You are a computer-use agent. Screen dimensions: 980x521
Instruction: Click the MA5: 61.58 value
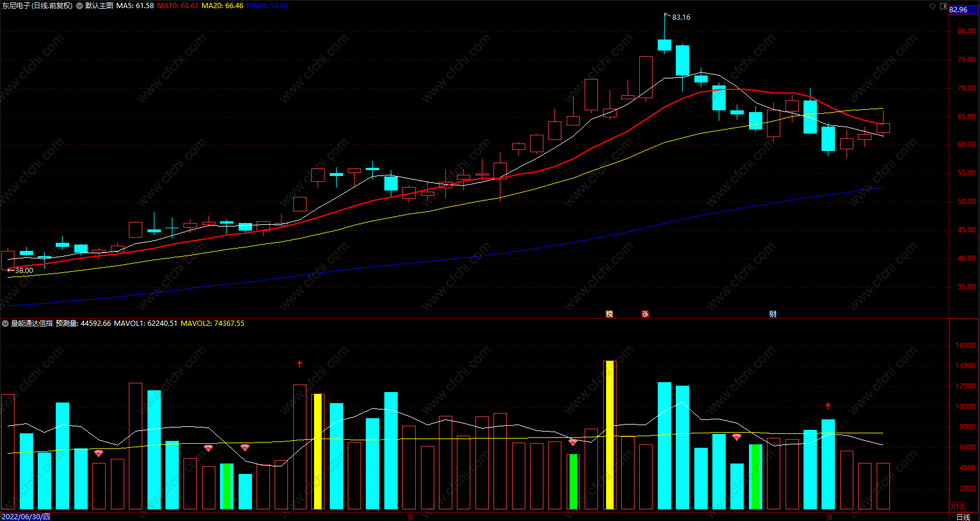(135, 6)
